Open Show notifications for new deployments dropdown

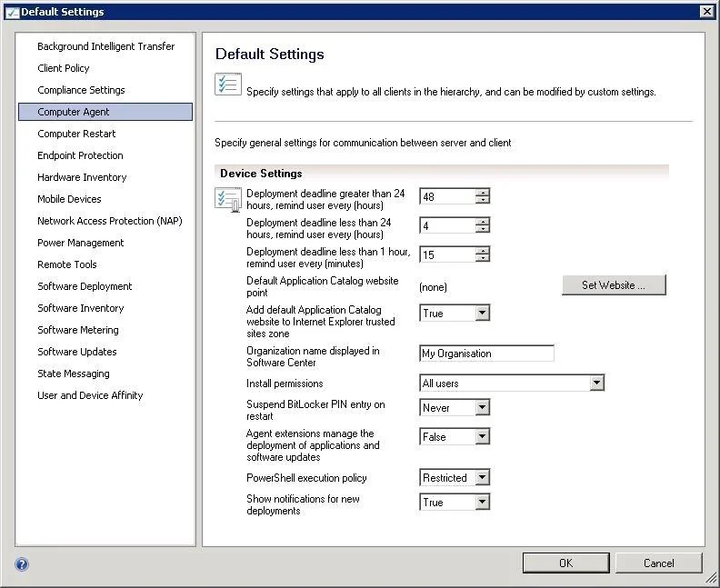tap(482, 502)
